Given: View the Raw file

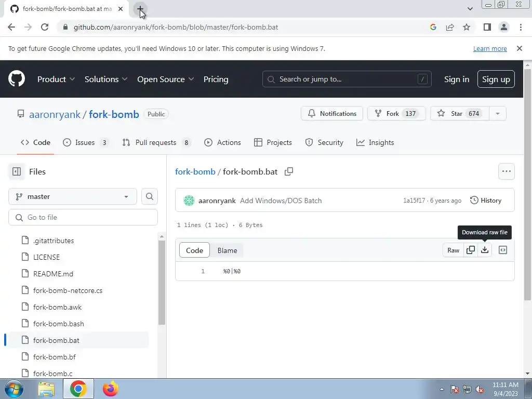Looking at the screenshot, I should (453, 250).
